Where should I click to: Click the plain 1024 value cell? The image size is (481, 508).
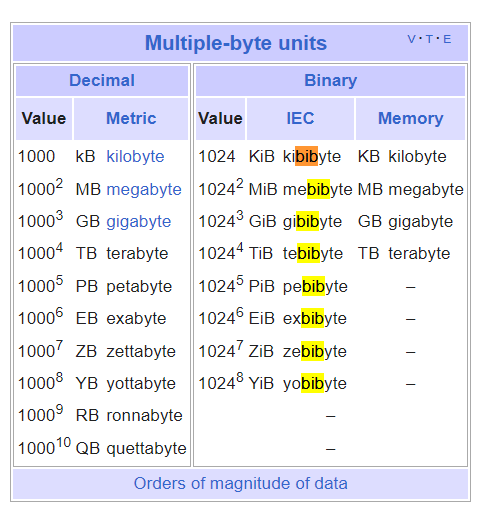click(217, 156)
